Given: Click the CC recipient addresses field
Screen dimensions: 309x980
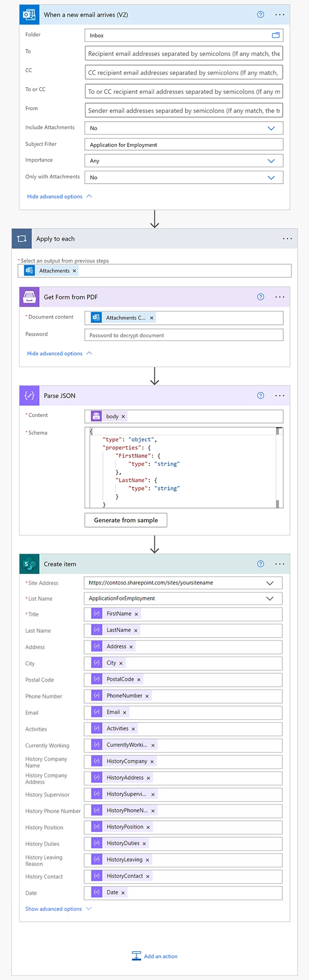Looking at the screenshot, I should tap(184, 73).
